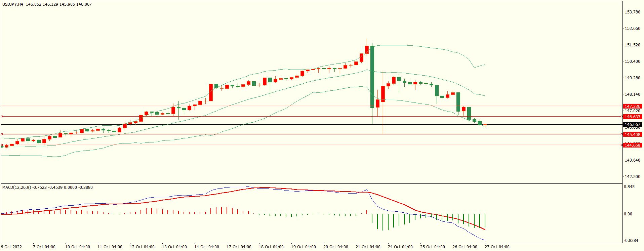This screenshot has width=644, height=251.
Task: Click the USDJPY,H4 chart title label
Action: coord(13,4)
